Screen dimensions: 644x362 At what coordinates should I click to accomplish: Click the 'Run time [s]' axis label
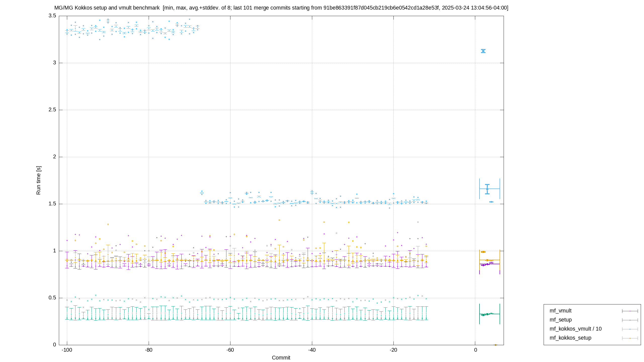point(38,180)
